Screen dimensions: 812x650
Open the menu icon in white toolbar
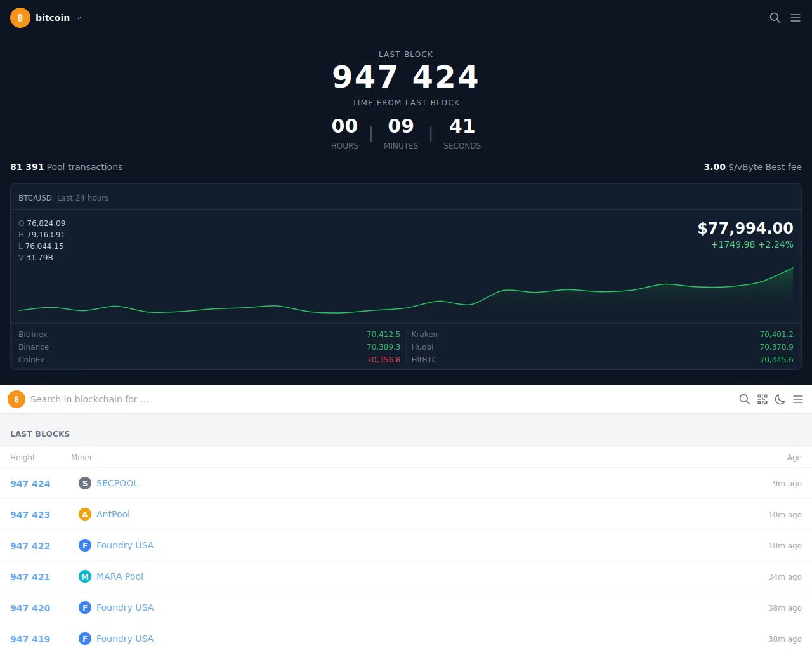tap(798, 399)
